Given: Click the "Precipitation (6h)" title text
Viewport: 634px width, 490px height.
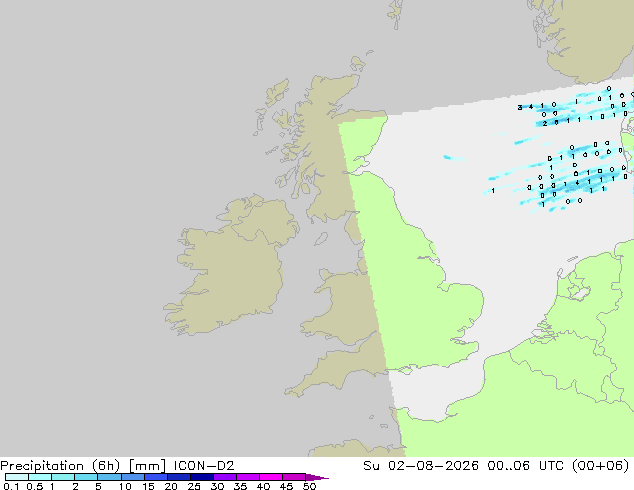Looking at the screenshot, I should [60, 466].
